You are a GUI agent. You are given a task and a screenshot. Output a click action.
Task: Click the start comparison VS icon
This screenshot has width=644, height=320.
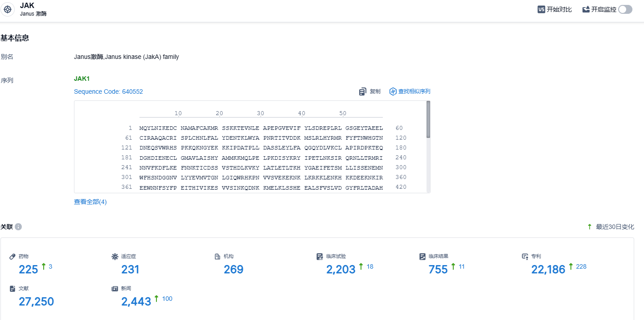[x=541, y=9]
